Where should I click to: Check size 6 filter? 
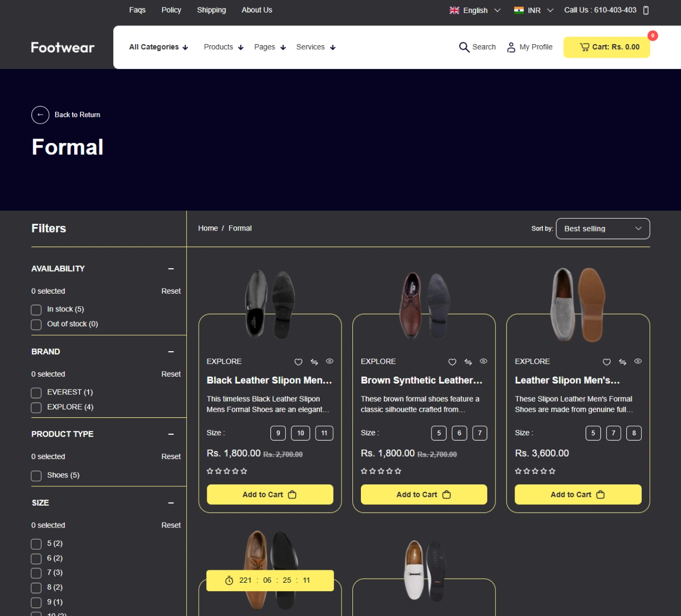36,559
